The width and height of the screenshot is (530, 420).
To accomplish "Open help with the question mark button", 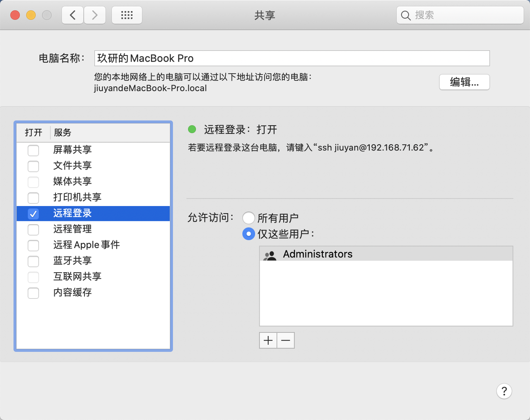I will (x=504, y=391).
